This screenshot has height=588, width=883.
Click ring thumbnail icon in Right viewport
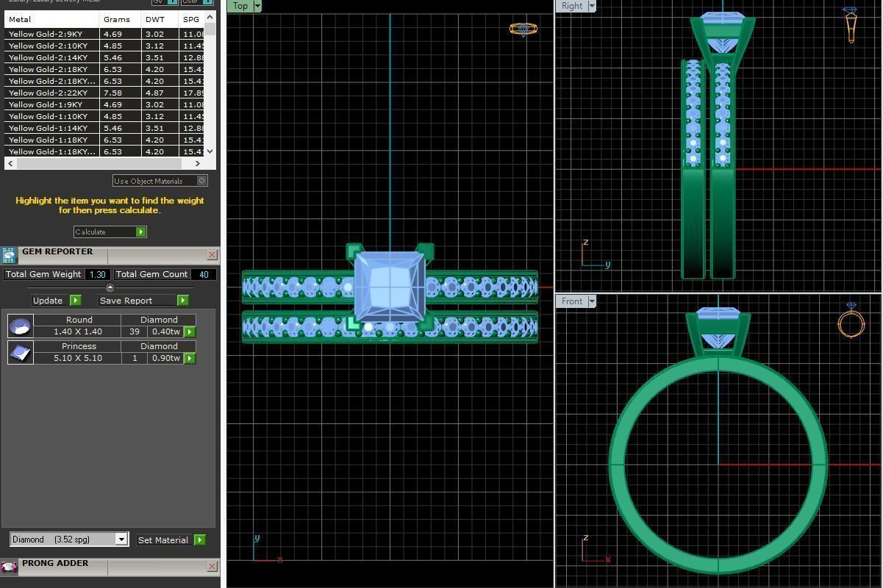click(x=851, y=25)
